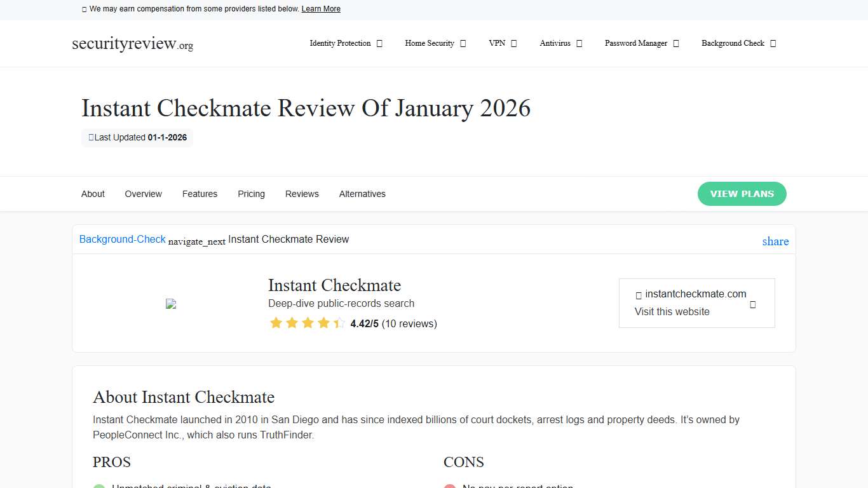The image size is (868, 488).
Task: Follow the Learn More disclosure link
Action: click(x=321, y=9)
